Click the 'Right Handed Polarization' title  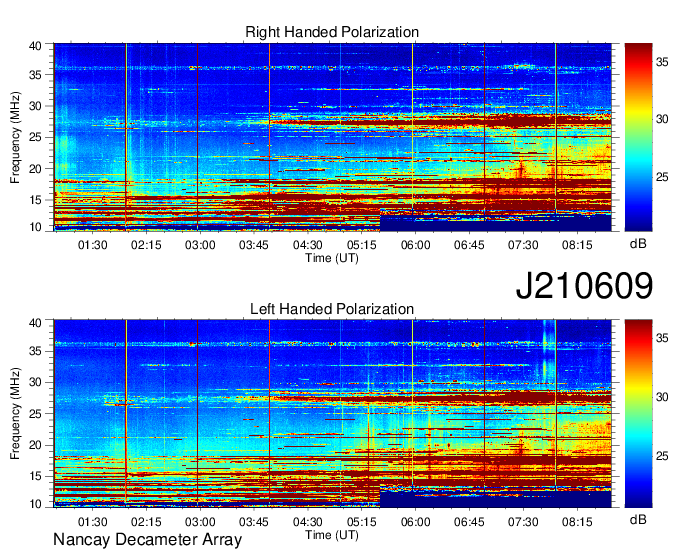[332, 32]
